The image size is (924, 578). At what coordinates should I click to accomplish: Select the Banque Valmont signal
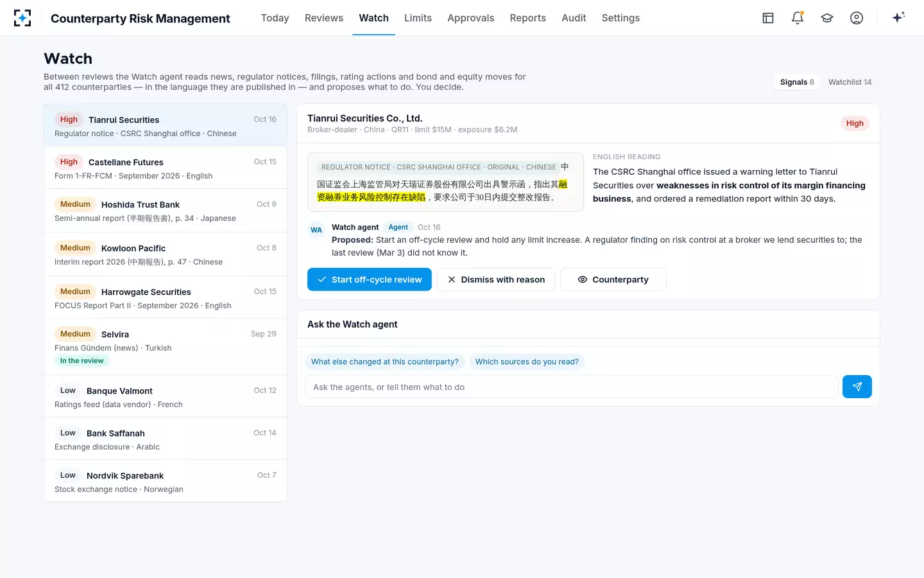tap(166, 397)
